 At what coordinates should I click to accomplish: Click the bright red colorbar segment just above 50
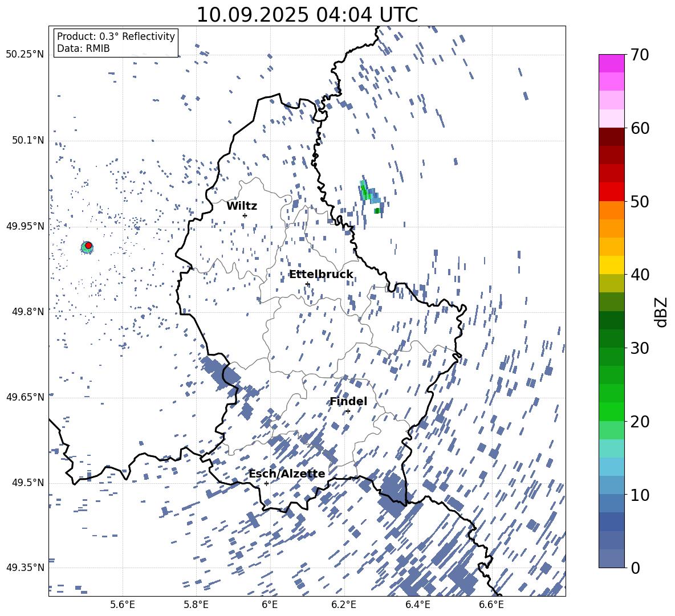pos(611,192)
